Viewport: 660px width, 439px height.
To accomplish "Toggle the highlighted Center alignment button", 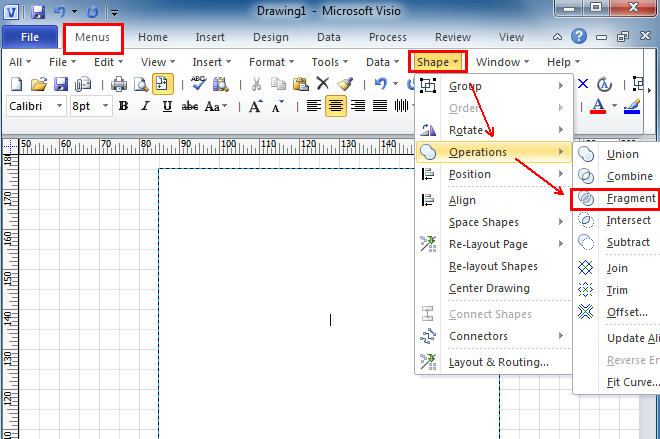I will coord(335,106).
